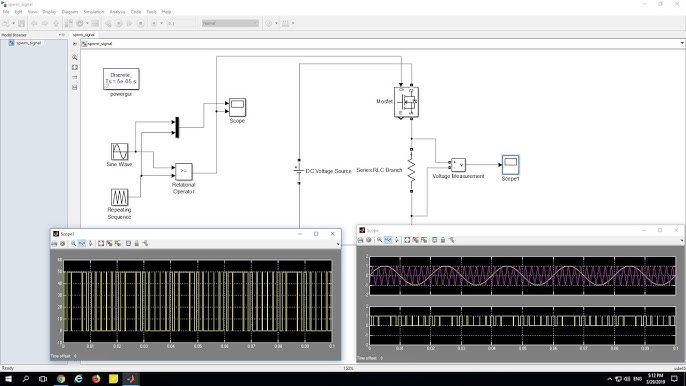Open the model configuration gear dropdown arrow
The image size is (686, 386).
[x=87, y=23]
